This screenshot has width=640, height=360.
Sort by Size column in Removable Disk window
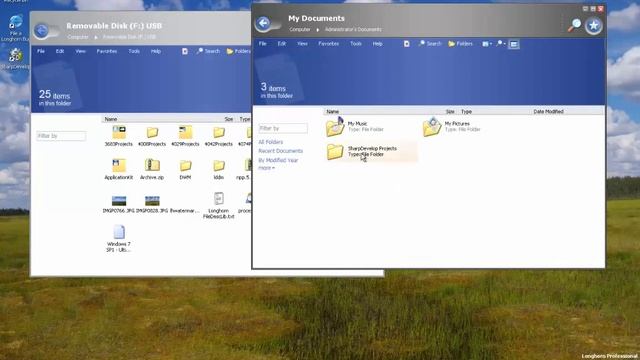point(229,119)
